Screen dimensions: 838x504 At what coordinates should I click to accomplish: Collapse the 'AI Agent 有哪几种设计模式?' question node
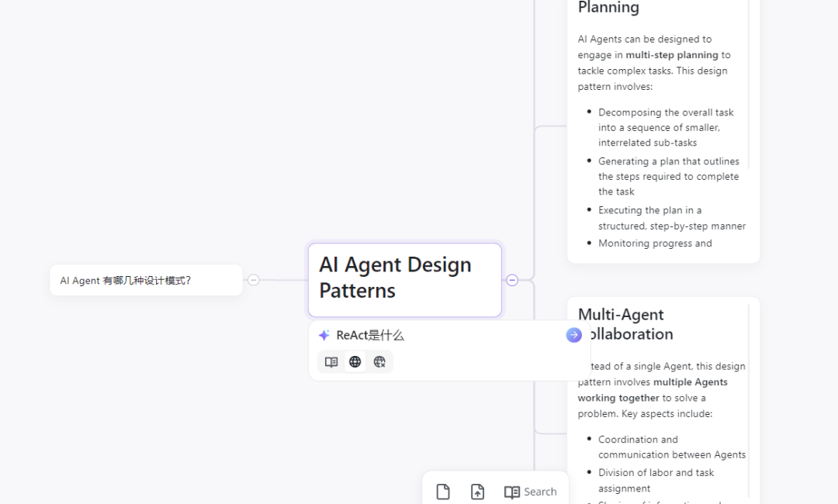tap(254, 280)
